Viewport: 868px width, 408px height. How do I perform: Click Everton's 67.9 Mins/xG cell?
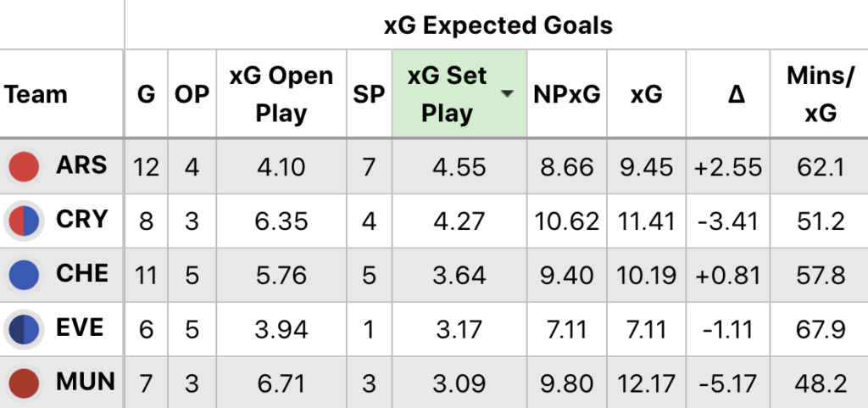point(819,329)
